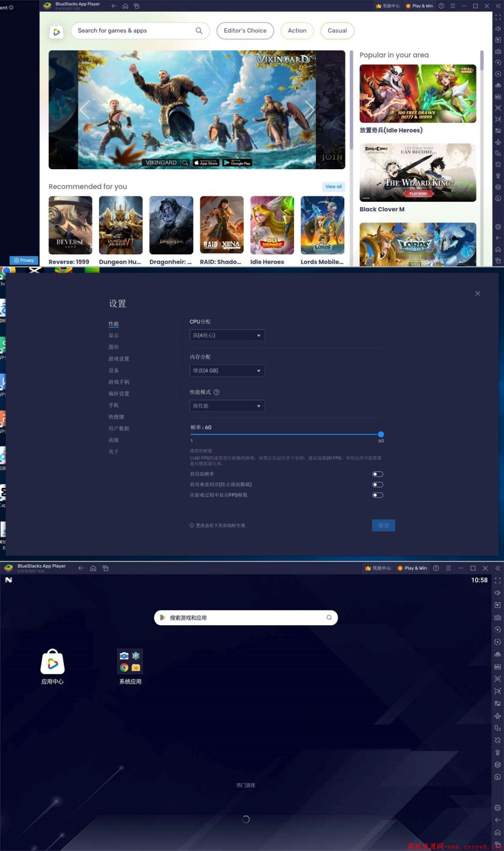
Task: Click magnifier in 'Search for games & apps' box
Action: click(x=199, y=31)
